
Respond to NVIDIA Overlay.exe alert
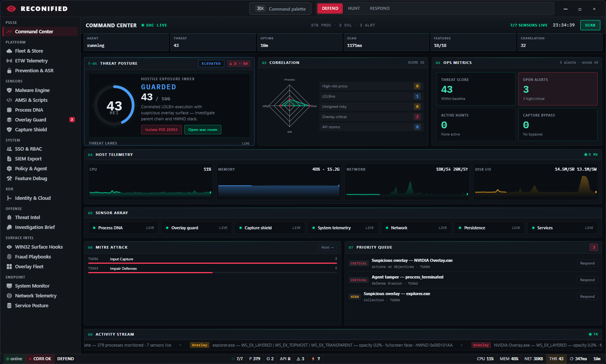(x=587, y=263)
